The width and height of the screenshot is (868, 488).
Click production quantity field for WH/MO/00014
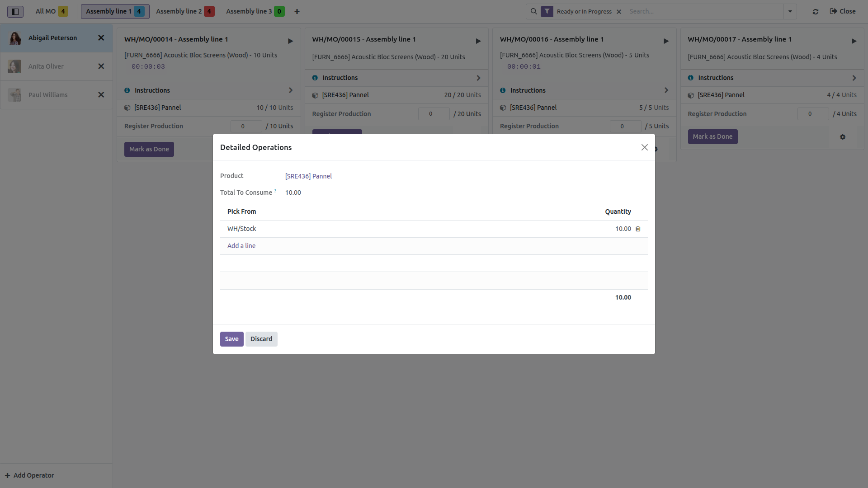pyautogui.click(x=246, y=127)
